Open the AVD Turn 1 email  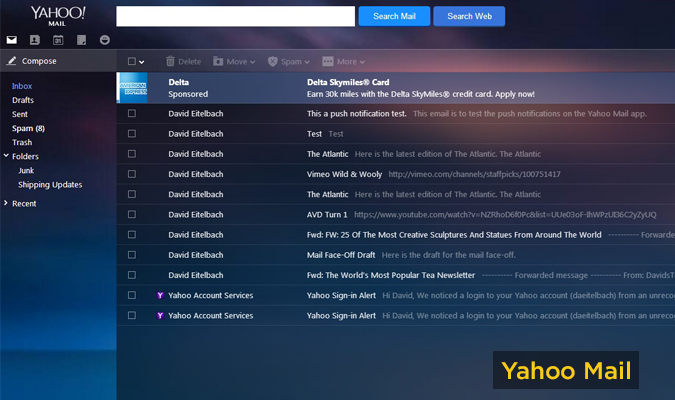[x=396, y=214]
